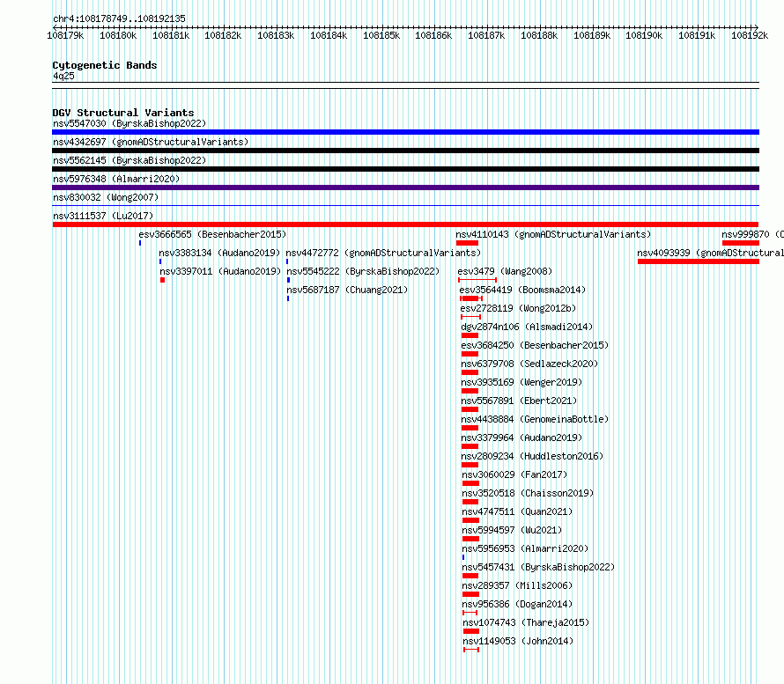Image resolution: width=784 pixels, height=684 pixels.
Task: Open nsv4110143 (gnomADStructuralVariants) variant
Action: coord(553,234)
